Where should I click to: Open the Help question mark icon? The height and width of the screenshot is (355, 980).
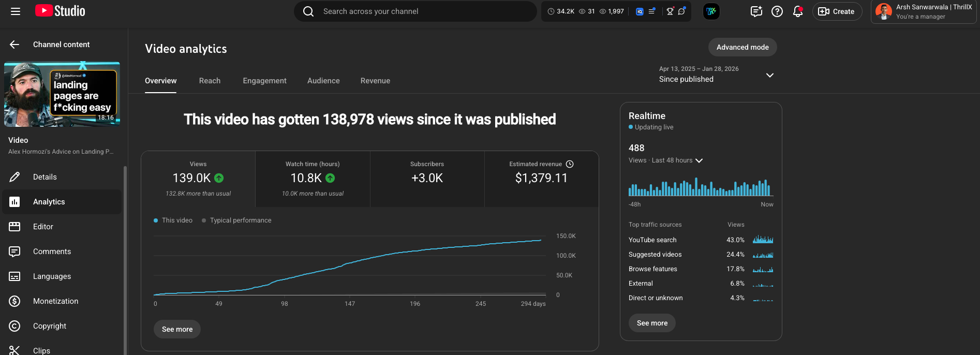777,11
